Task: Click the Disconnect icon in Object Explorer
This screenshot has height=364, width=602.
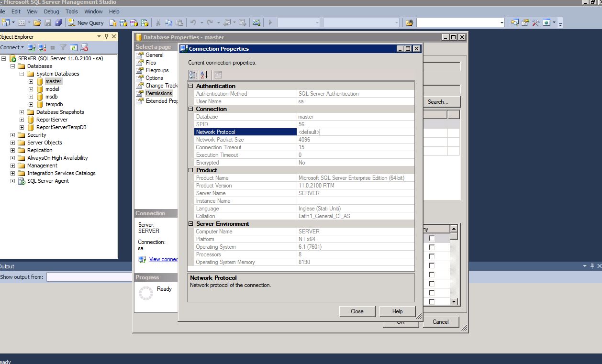Action: pyautogui.click(x=42, y=47)
